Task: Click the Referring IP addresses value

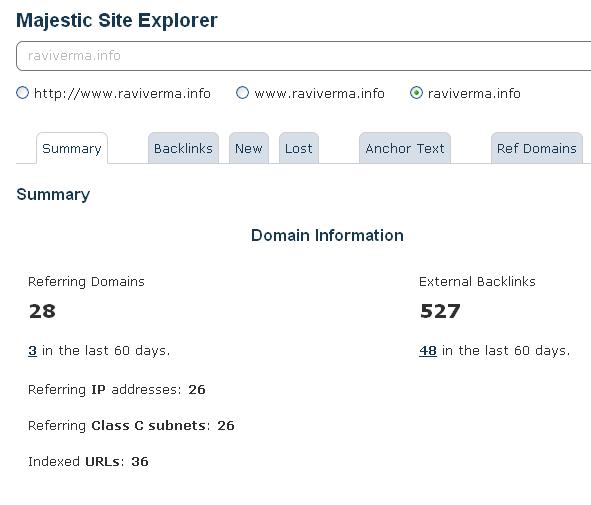Action: pyautogui.click(x=197, y=389)
